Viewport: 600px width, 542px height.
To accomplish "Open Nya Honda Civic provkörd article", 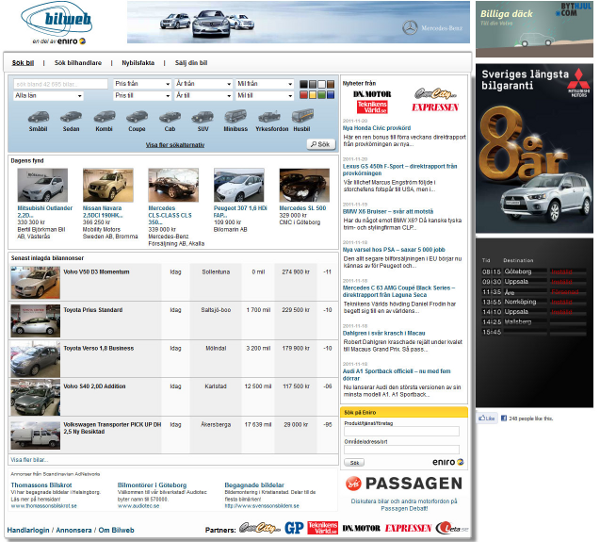I will [x=377, y=128].
